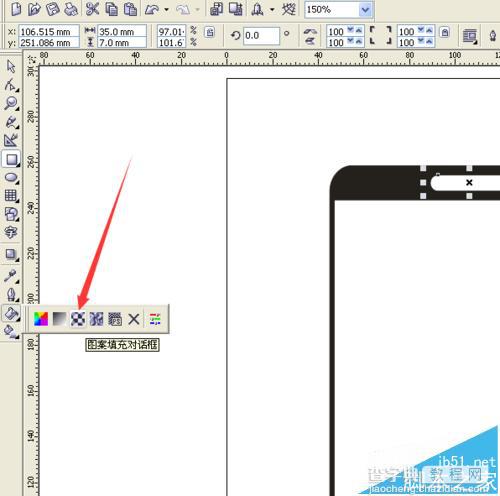Open the PostScript Fill dialog icon

coord(115,319)
